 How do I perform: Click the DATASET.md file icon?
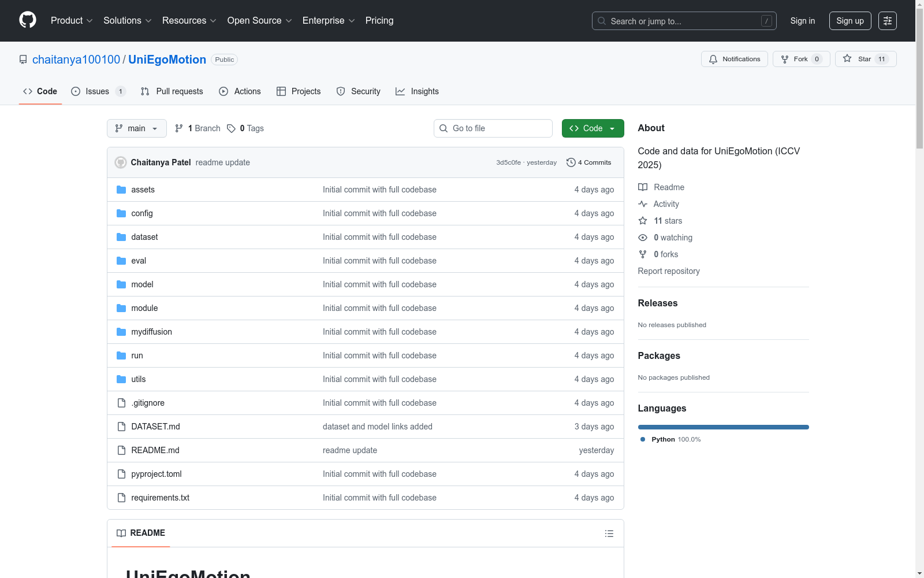click(121, 427)
